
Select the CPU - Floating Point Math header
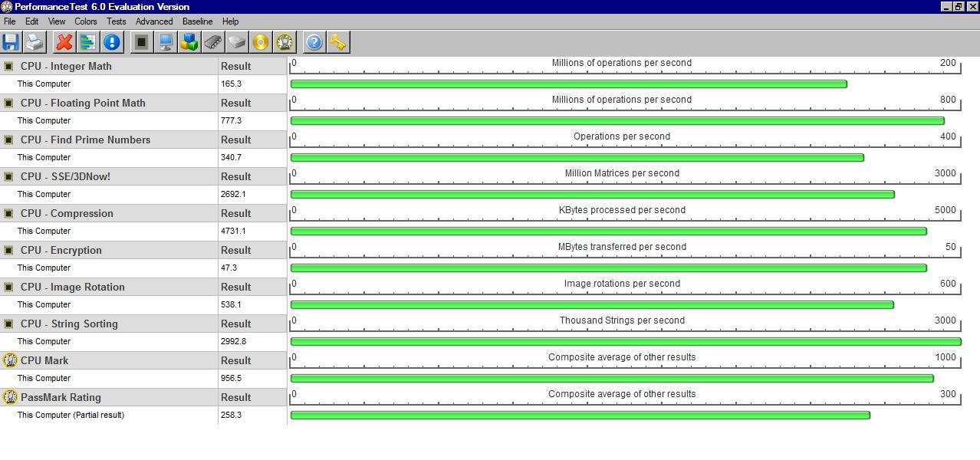click(x=83, y=103)
